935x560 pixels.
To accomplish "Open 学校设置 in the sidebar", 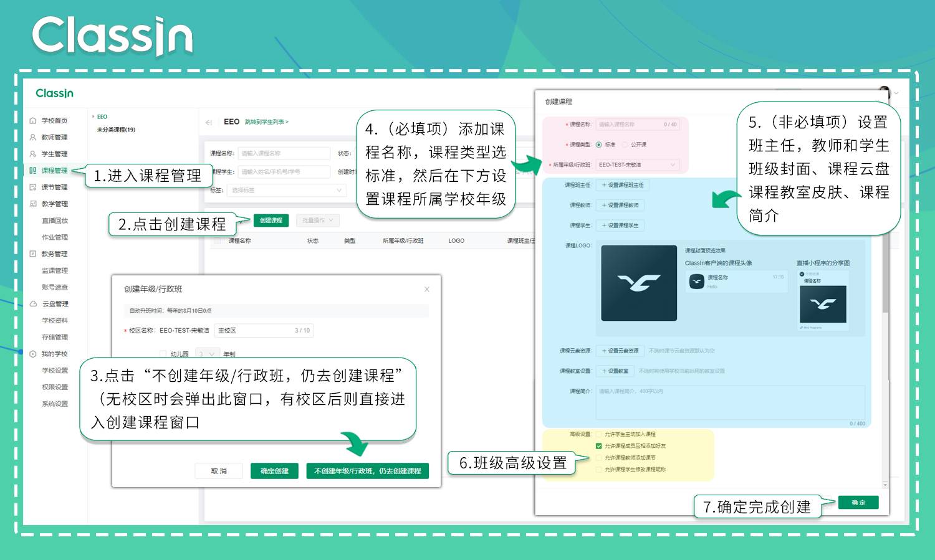I will pyautogui.click(x=55, y=371).
